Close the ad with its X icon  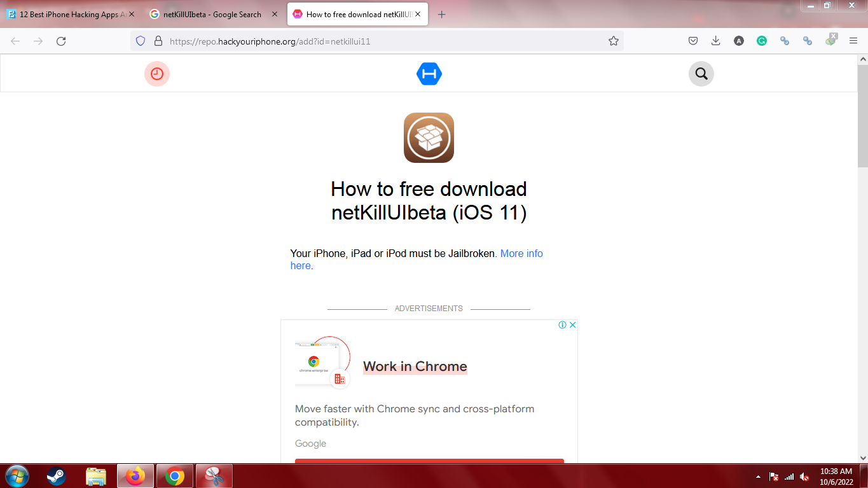572,324
